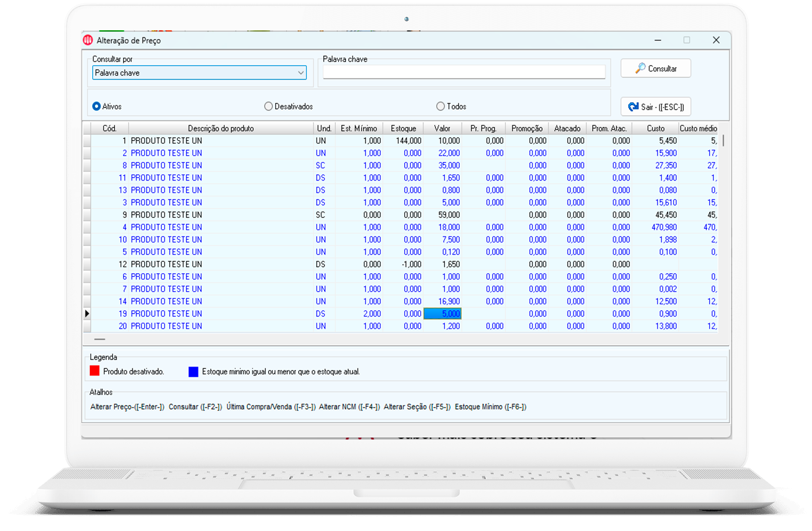Click the Prom. Atac. column header
This screenshot has height=531, width=812.
coord(609,128)
